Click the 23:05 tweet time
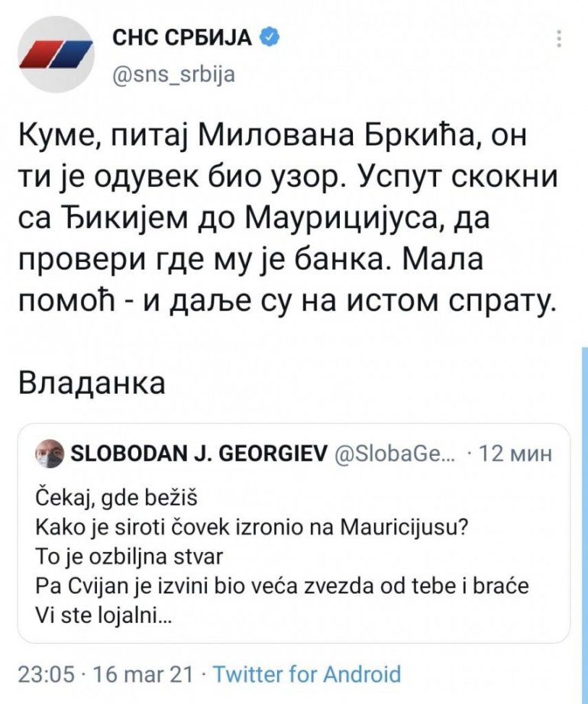Screen dimensions: 588x704 pyautogui.click(x=44, y=674)
